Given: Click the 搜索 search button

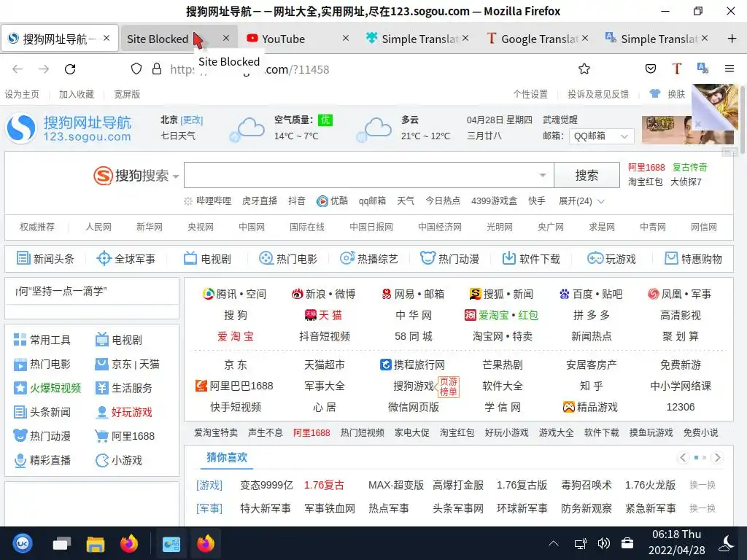Looking at the screenshot, I should pos(587,175).
